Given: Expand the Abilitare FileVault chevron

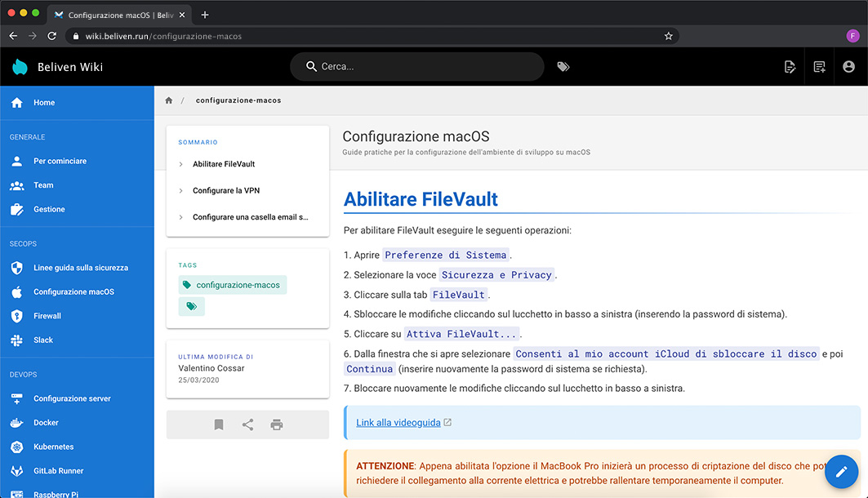Looking at the screenshot, I should 181,164.
